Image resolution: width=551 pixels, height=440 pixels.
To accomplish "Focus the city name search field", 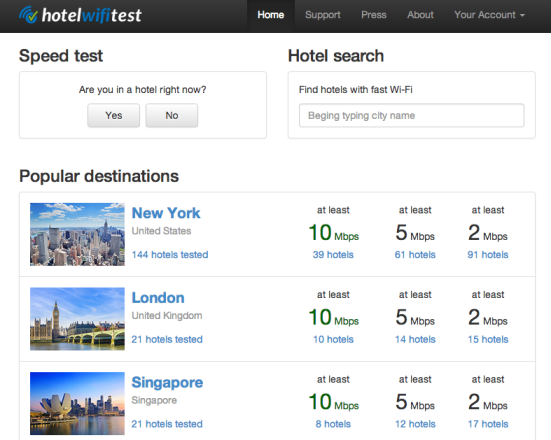I will [x=411, y=115].
